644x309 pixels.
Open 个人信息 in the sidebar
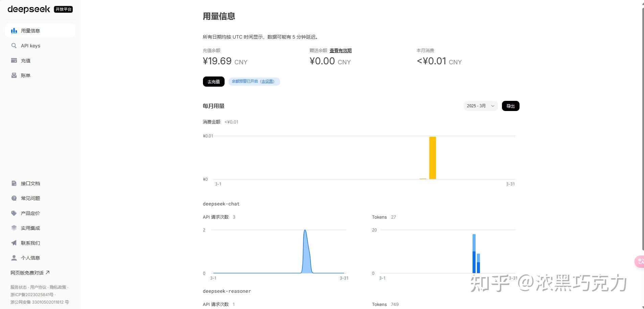click(30, 258)
